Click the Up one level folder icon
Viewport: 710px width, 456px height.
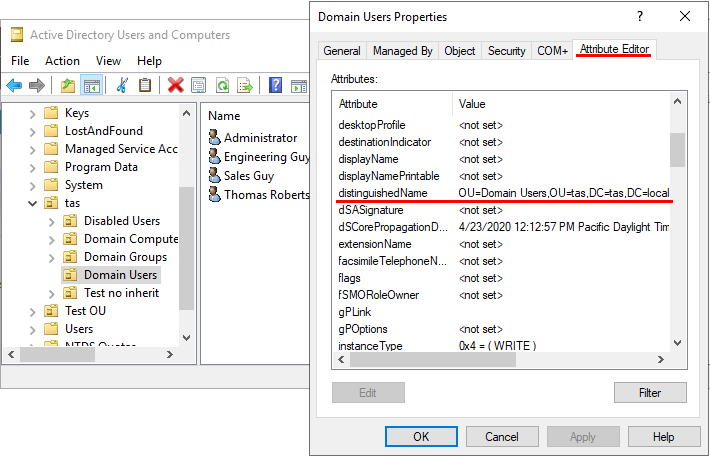[x=68, y=86]
